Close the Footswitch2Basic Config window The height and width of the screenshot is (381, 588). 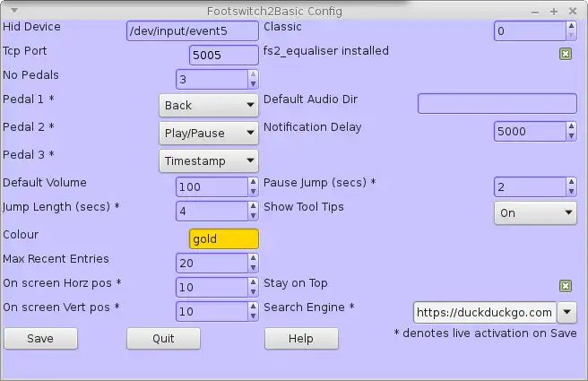click(x=573, y=12)
